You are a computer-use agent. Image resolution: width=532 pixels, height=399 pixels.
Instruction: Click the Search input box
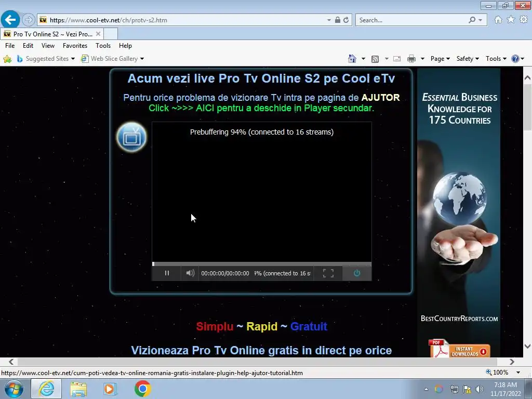[x=413, y=20]
